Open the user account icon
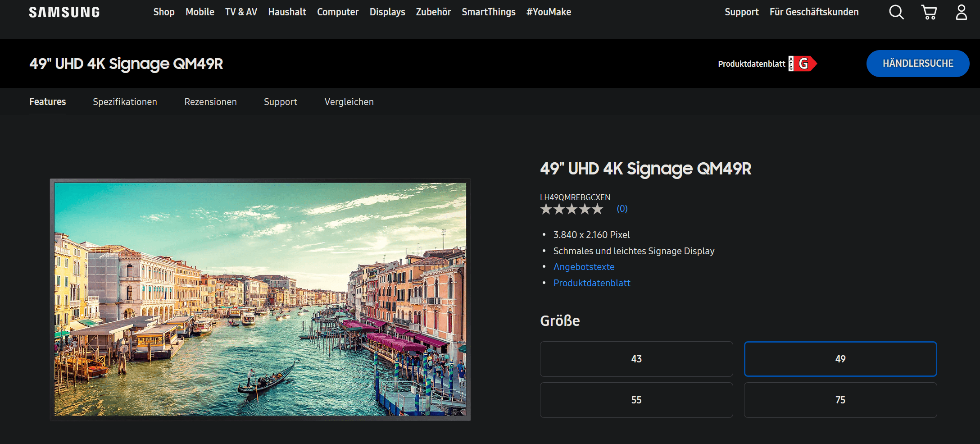Viewport: 980px width, 444px height. coord(962,12)
